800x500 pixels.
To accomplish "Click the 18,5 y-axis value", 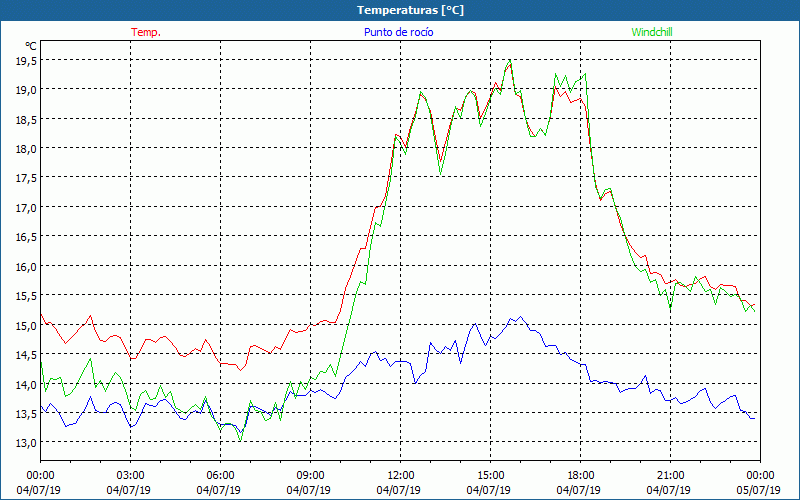I will (x=26, y=119).
